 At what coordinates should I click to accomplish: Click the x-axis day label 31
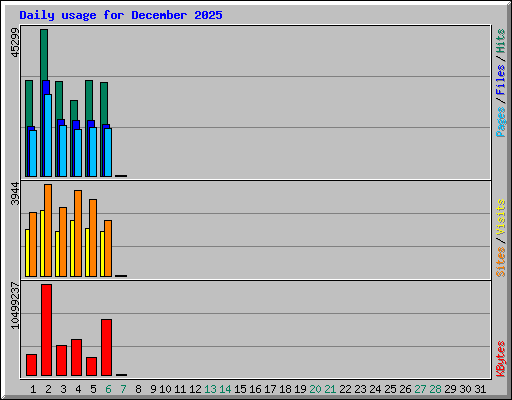(480, 389)
